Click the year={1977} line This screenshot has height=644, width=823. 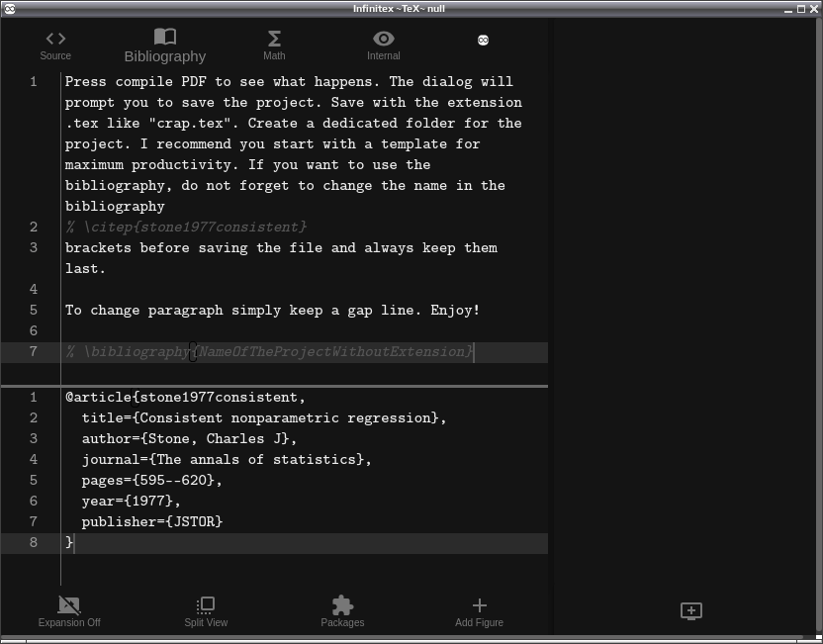(x=132, y=502)
